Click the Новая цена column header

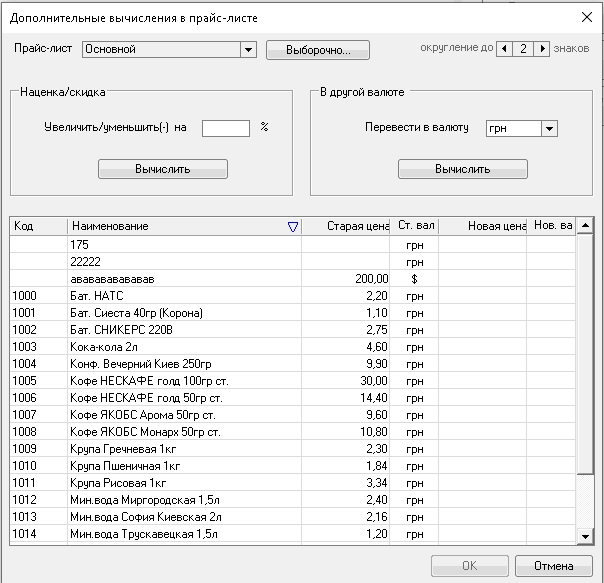[483, 226]
